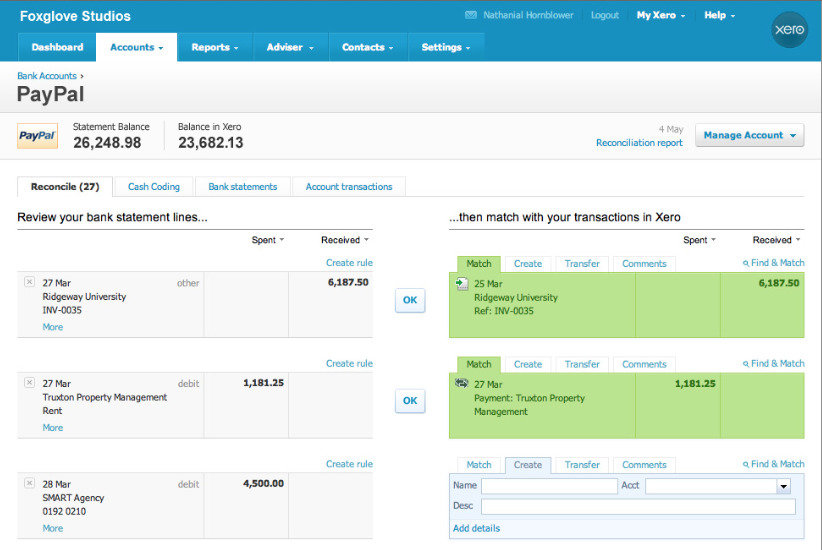Image resolution: width=822 pixels, height=550 pixels.
Task: Click the Nathanial Hornblower user name
Action: pos(528,15)
